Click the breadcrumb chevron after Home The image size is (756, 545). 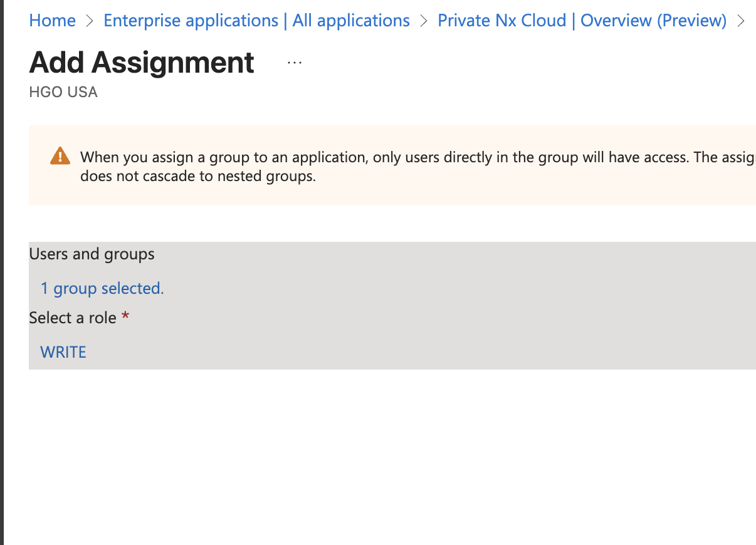click(90, 21)
